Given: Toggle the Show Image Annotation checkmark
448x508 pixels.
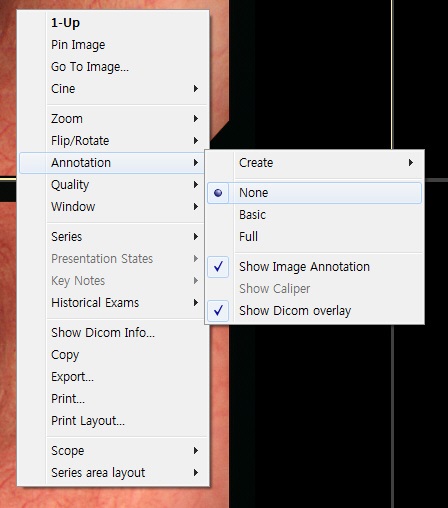Looking at the screenshot, I should coord(314,267).
